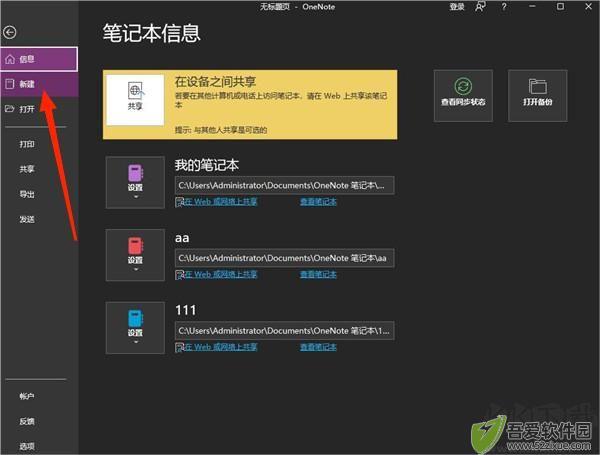Screen dimensions: 600x455
Task: Select 新建 (New) in the sidebar
Action: pos(39,84)
